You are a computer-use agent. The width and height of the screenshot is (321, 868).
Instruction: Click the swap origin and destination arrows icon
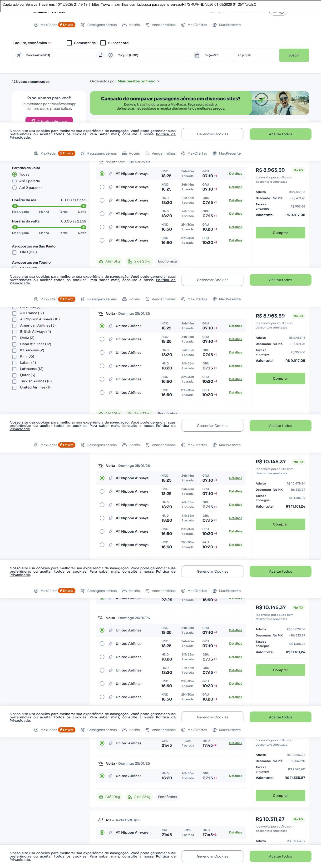[x=100, y=55]
